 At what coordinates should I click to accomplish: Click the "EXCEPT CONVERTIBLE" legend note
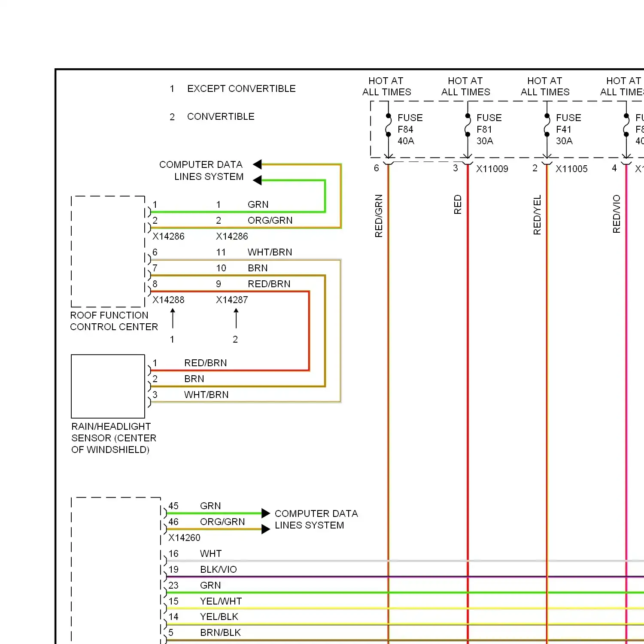(241, 89)
